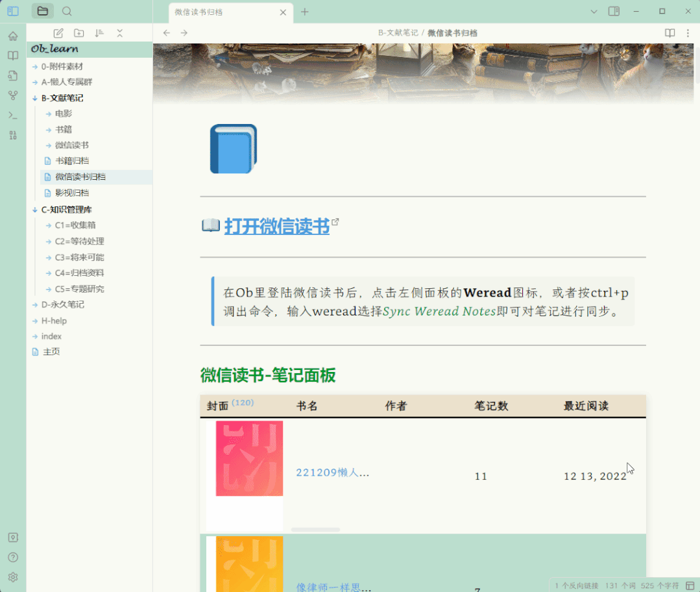Click the binary-digits ribbon icon

pyautogui.click(x=13, y=135)
